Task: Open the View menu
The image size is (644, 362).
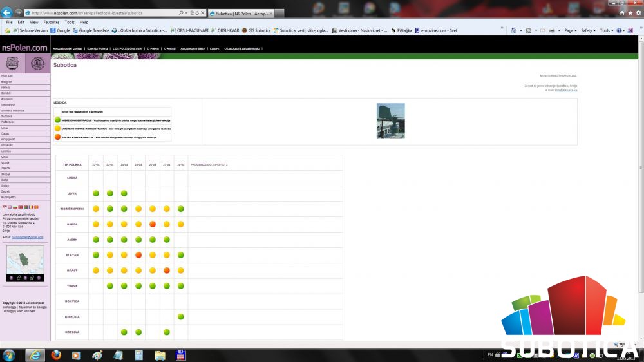Action: coord(33,22)
